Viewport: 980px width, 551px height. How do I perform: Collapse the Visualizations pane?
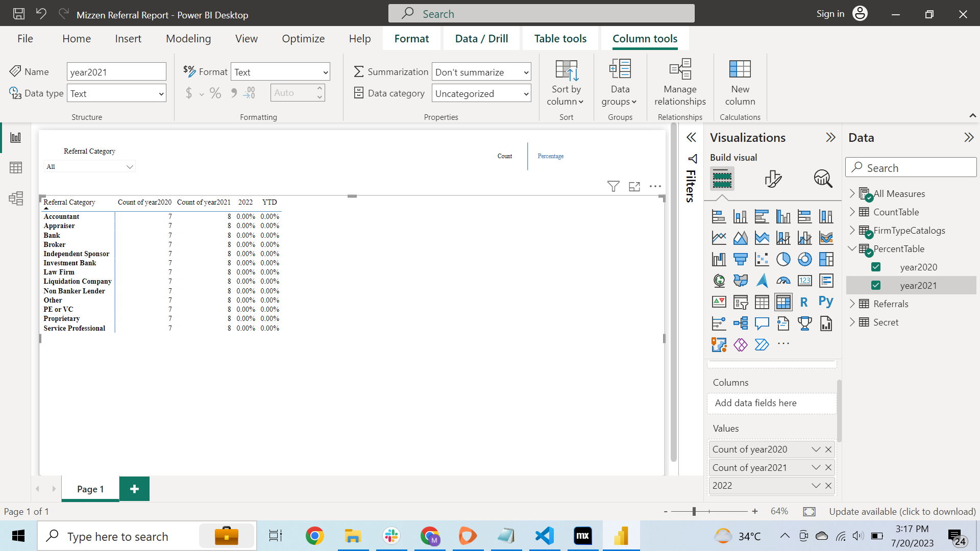coord(830,137)
